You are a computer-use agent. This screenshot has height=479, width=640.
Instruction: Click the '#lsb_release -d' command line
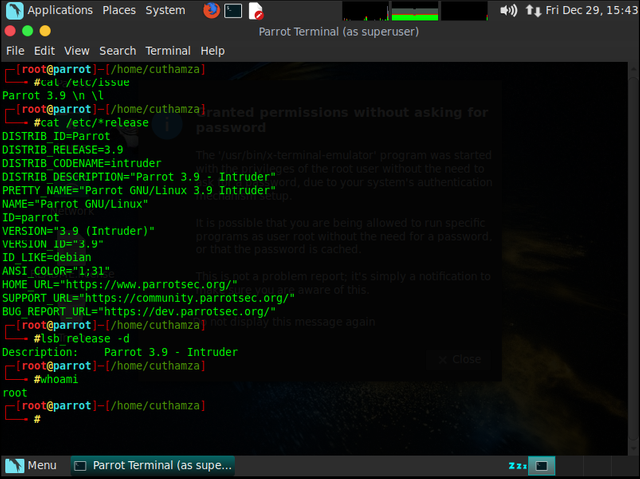[x=82, y=339]
